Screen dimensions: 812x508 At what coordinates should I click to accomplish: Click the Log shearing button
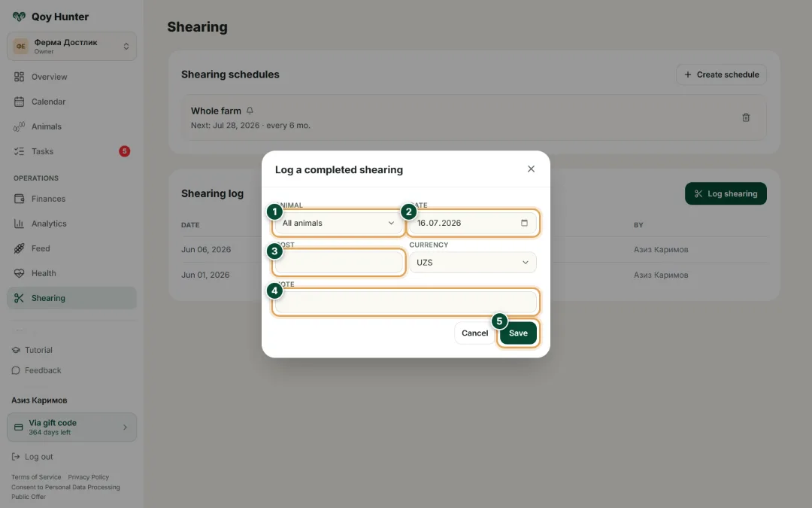point(726,193)
